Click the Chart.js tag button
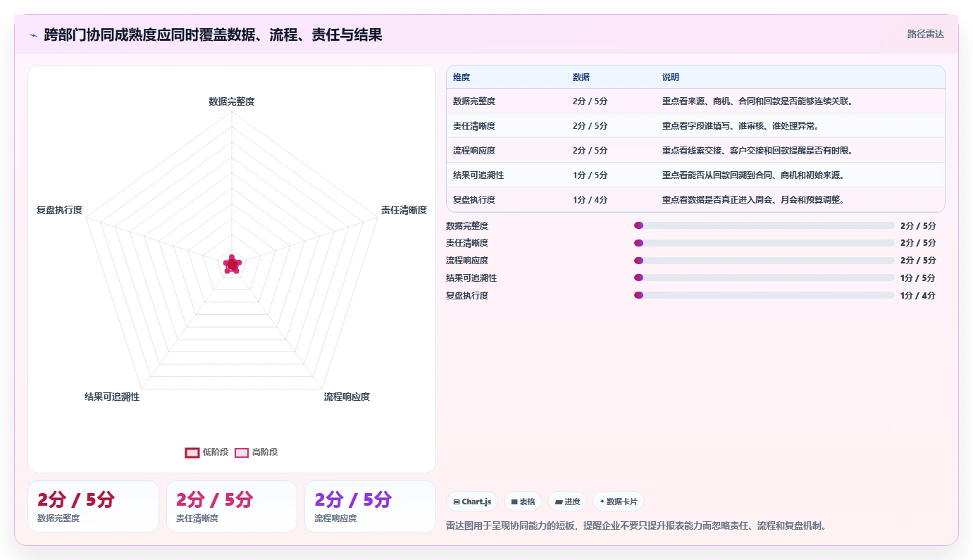The width and height of the screenshot is (973, 560). point(472,502)
